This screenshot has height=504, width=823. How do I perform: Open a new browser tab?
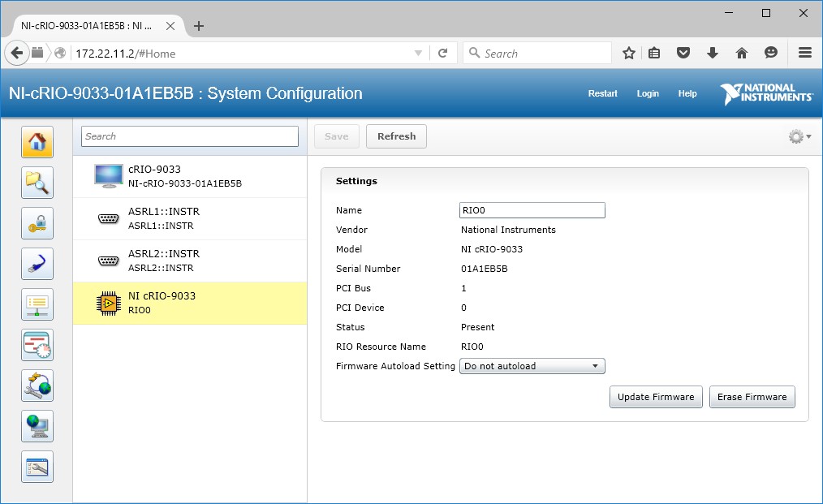tap(198, 26)
